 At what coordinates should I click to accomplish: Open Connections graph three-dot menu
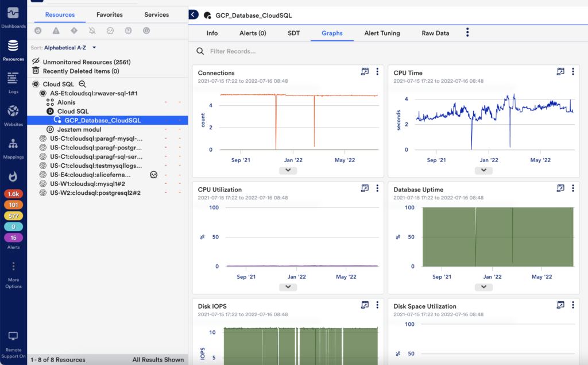coord(377,71)
